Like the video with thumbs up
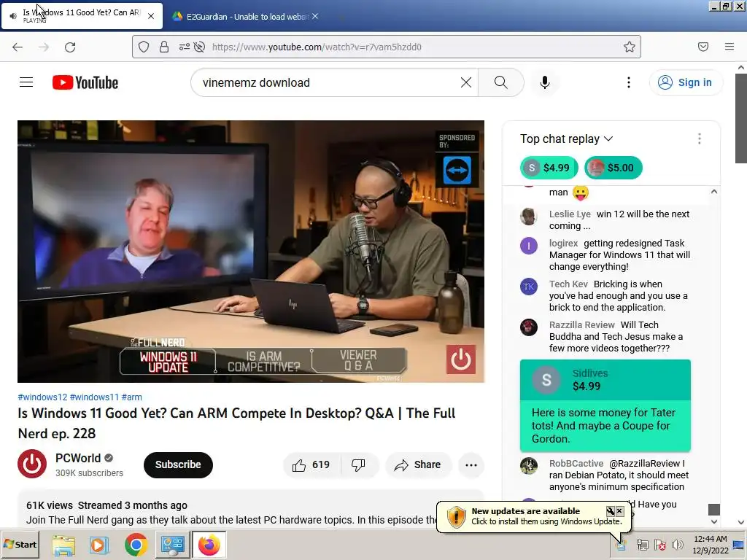Viewport: 747px width, 560px height. point(311,464)
